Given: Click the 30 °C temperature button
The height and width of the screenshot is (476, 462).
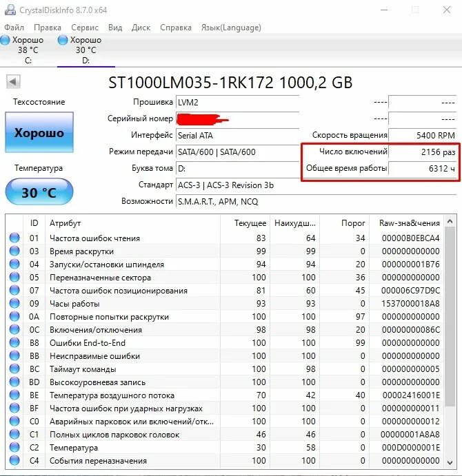Looking at the screenshot, I should coord(39,192).
